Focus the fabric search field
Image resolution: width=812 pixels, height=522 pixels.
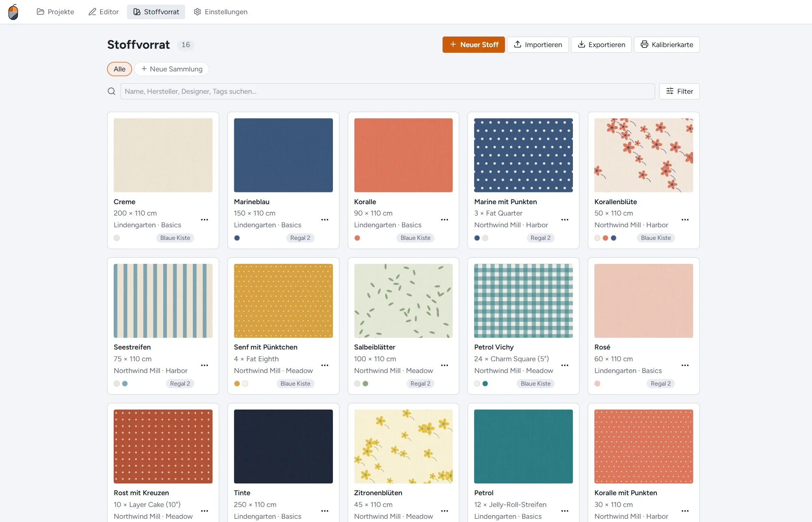387,91
